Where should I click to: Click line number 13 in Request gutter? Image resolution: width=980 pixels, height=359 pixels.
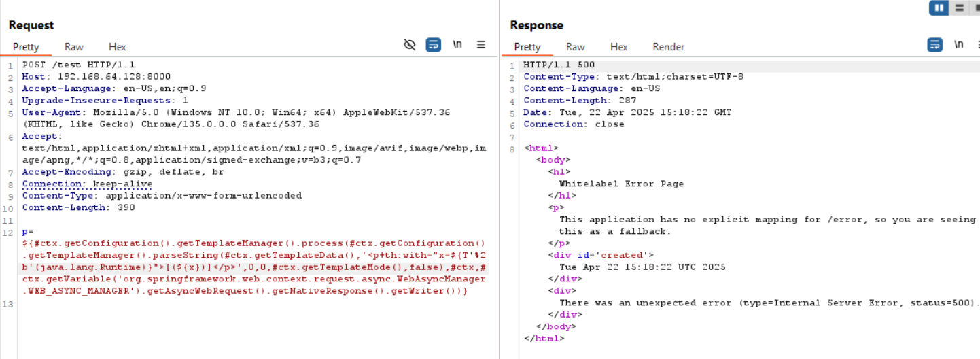[x=9, y=304]
